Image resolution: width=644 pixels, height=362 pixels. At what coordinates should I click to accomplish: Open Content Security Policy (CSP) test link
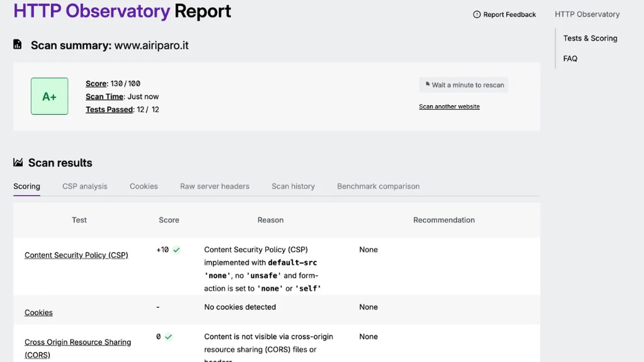(x=76, y=255)
